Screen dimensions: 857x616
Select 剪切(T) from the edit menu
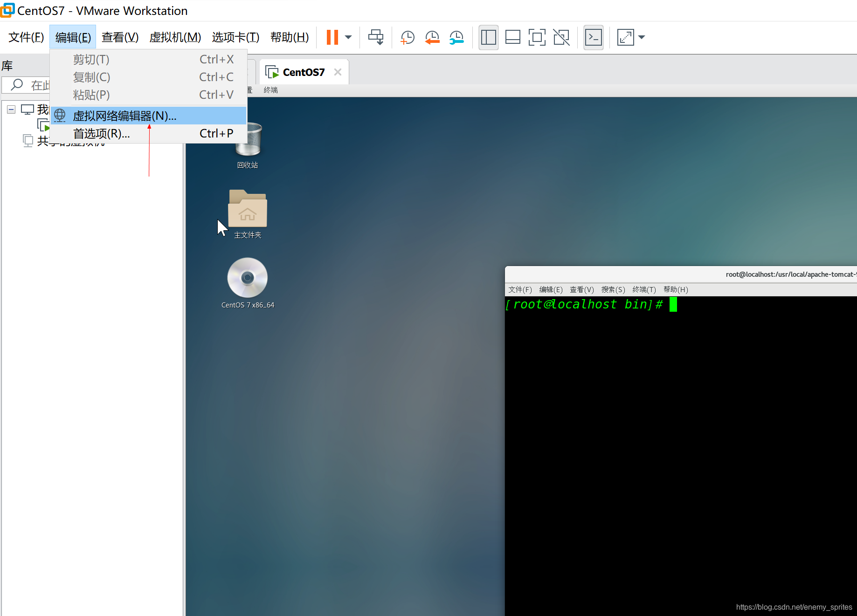pyautogui.click(x=149, y=60)
